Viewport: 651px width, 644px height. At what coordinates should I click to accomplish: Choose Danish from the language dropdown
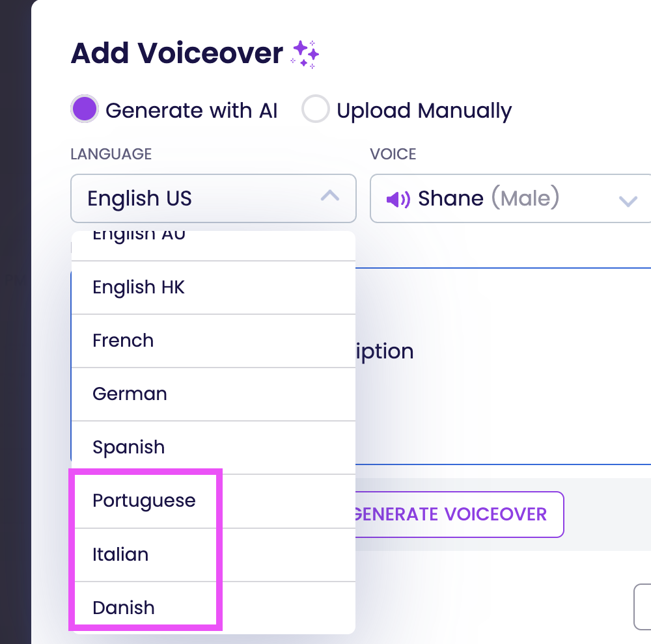(x=214, y=608)
